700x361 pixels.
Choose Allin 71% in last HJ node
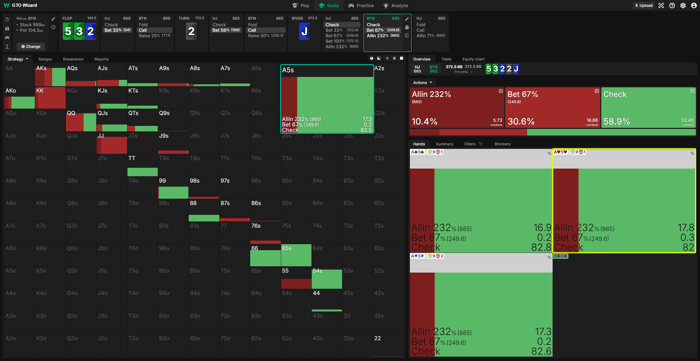click(431, 35)
